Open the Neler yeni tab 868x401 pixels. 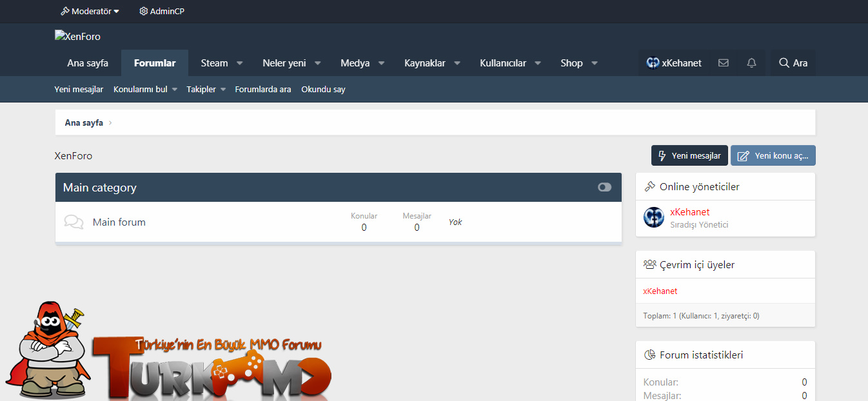[x=284, y=63]
